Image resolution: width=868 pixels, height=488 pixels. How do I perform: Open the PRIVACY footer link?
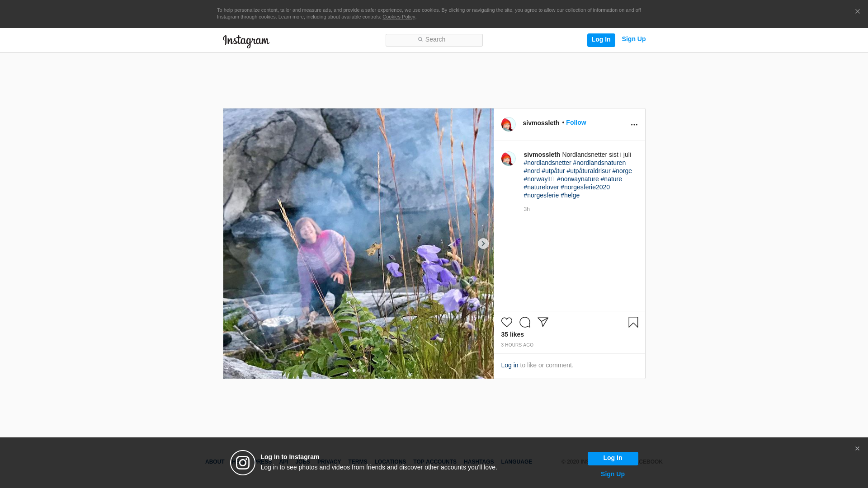(x=329, y=462)
